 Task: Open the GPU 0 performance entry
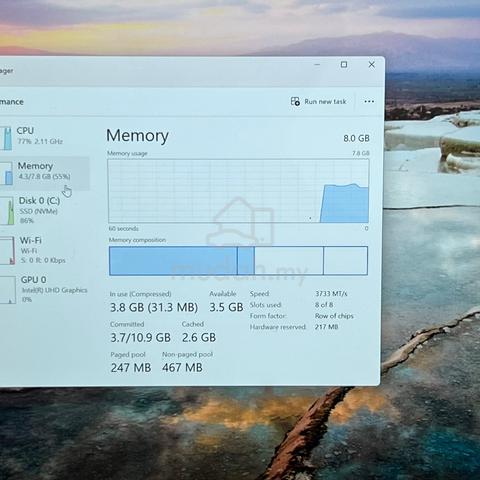tap(45, 289)
